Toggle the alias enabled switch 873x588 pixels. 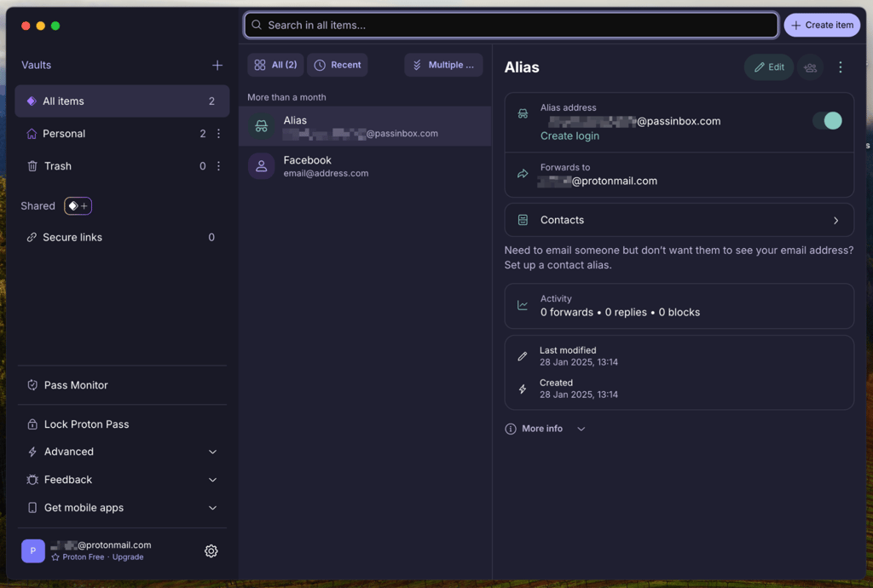click(x=827, y=121)
